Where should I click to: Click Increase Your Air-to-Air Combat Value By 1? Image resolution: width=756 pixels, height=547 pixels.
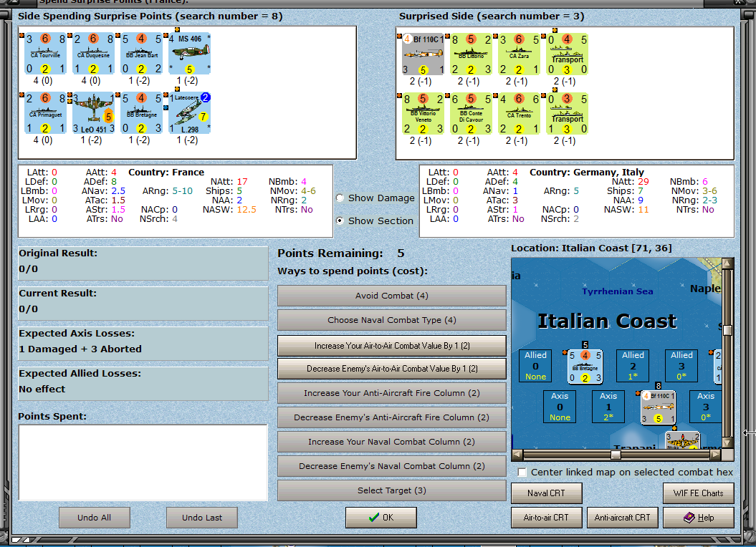click(x=391, y=346)
